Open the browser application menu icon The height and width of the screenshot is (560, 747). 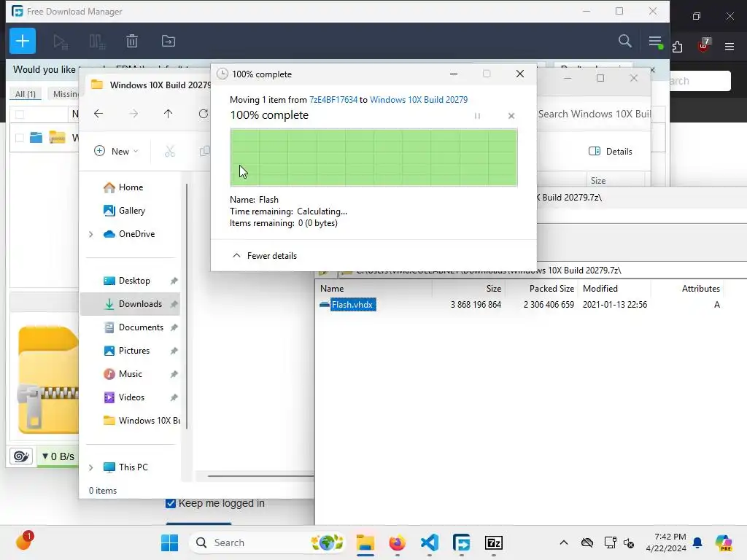729,46
